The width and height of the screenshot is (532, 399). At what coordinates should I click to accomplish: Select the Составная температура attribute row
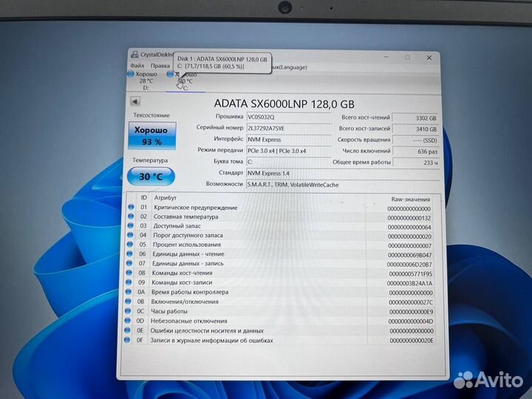[281, 217]
